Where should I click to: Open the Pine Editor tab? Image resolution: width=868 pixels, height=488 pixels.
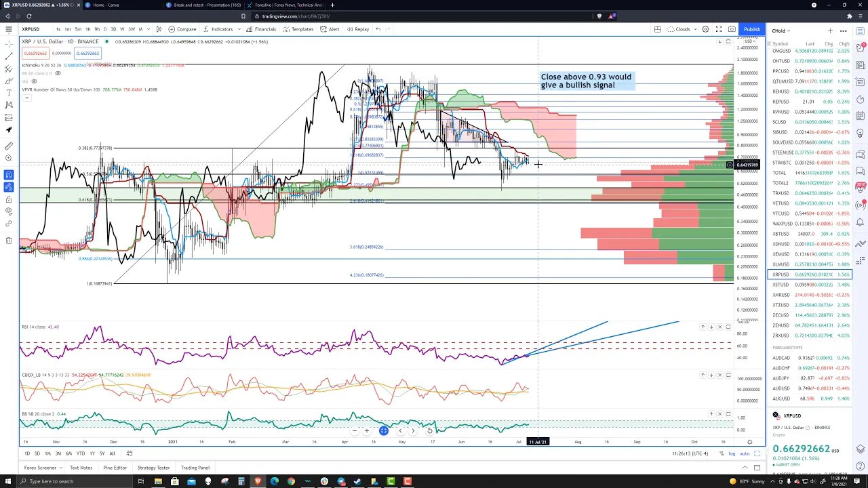tap(115, 468)
